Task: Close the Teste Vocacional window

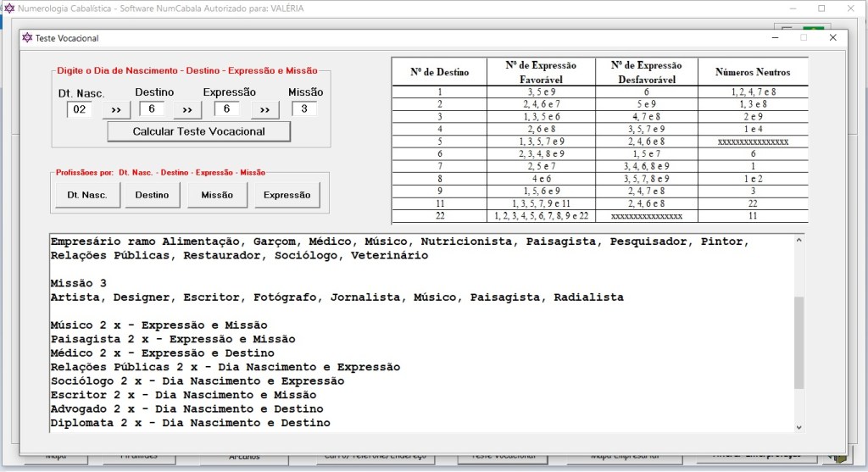Action: point(832,38)
